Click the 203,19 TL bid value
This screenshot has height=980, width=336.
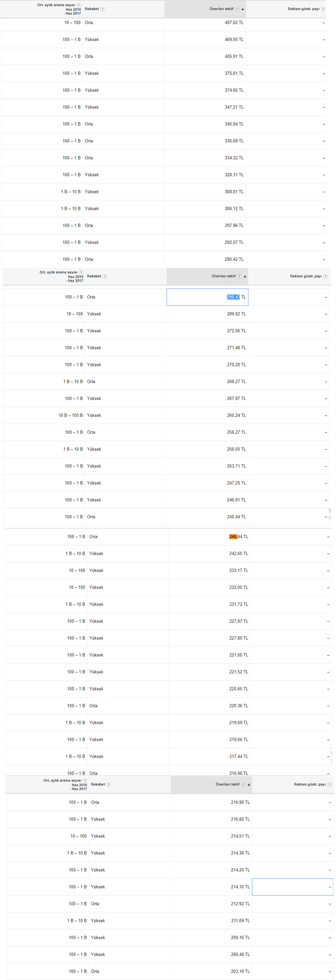tap(240, 972)
